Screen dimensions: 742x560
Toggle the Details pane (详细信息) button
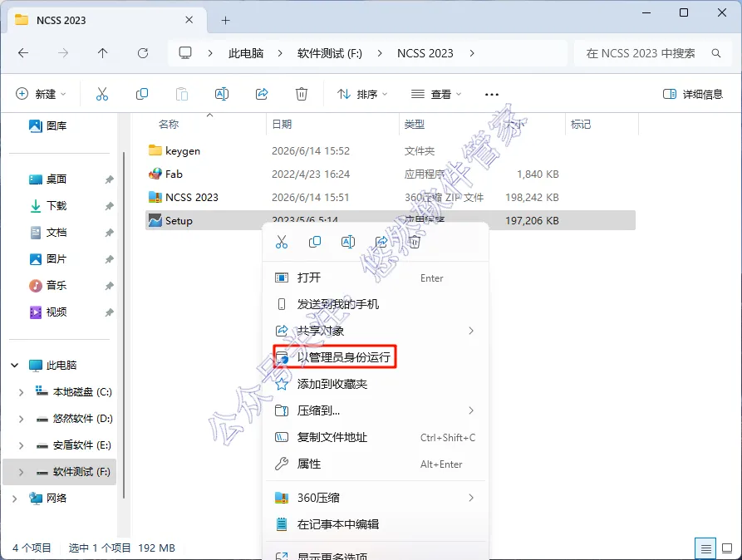[x=693, y=94]
